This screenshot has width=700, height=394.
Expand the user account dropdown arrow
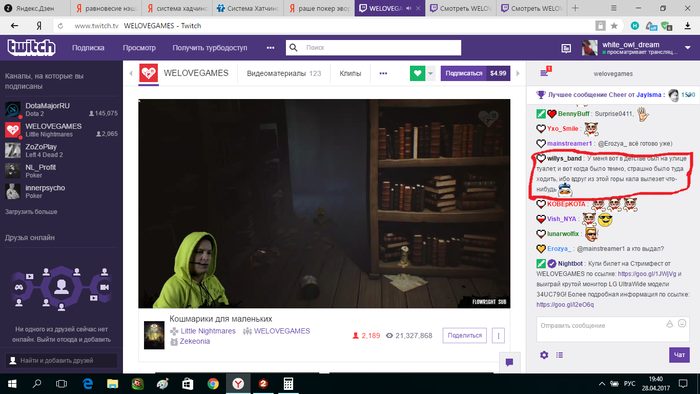pos(688,48)
